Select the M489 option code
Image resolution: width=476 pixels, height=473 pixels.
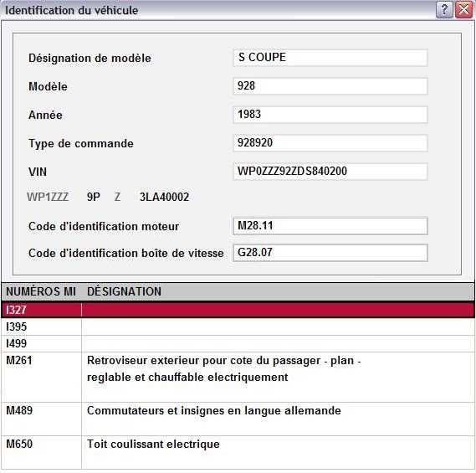click(x=19, y=411)
